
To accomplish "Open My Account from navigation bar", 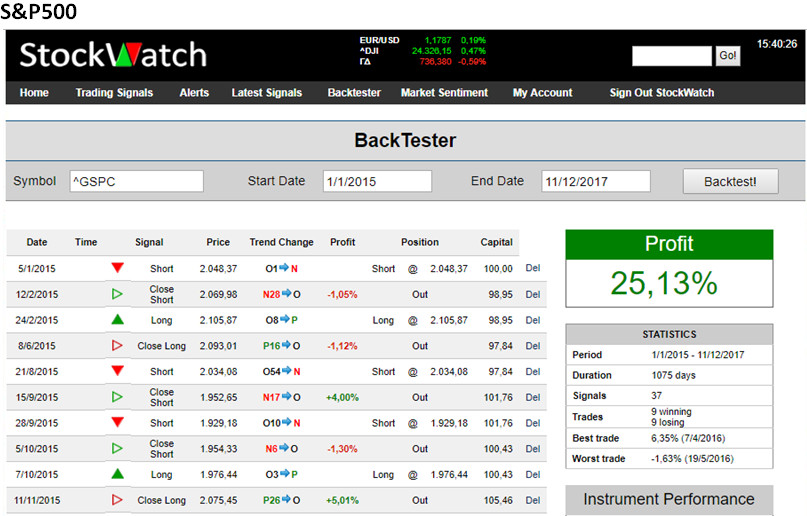I will [542, 93].
